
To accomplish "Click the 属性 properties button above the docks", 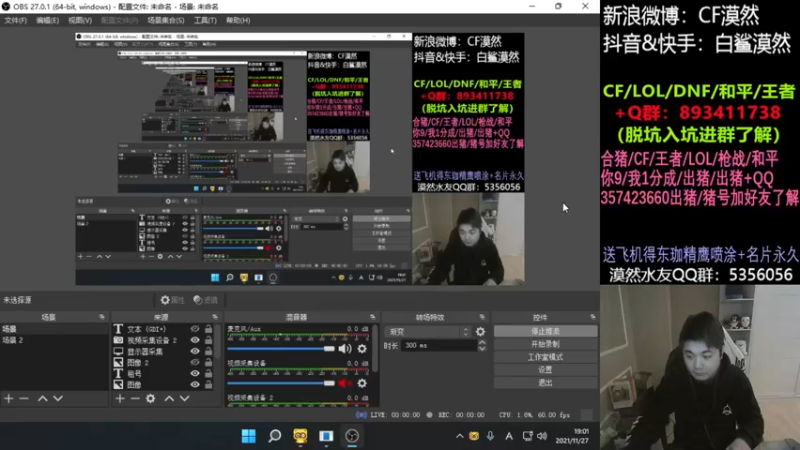I will (x=172, y=300).
